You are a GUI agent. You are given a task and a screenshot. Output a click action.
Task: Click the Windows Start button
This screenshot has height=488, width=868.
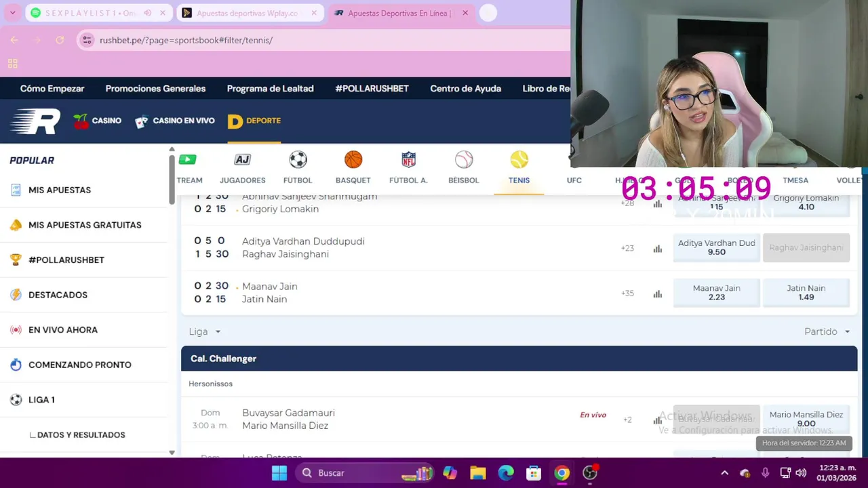[x=279, y=473]
